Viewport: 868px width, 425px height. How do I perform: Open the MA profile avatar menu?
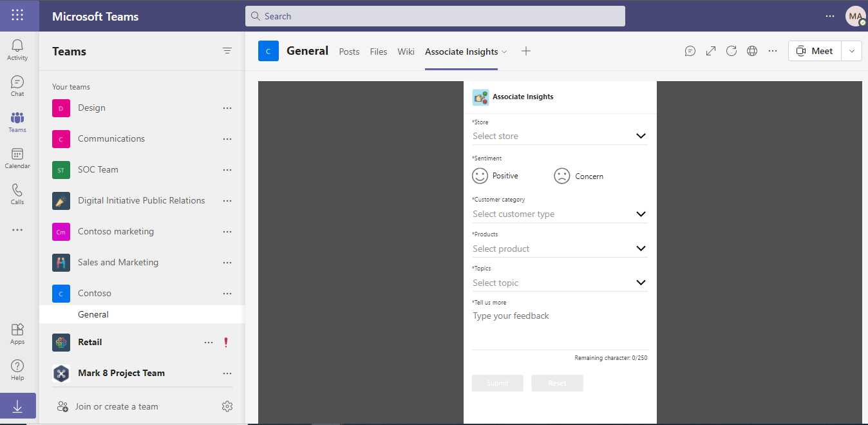point(856,16)
